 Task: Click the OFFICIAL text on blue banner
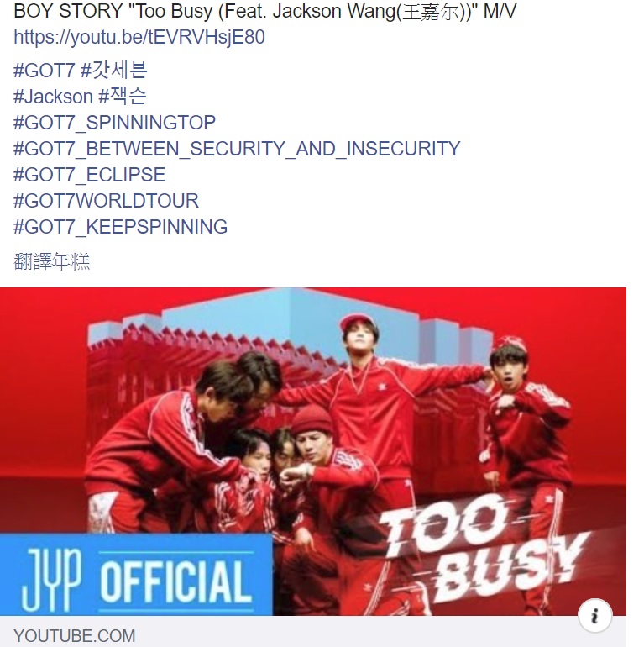(x=176, y=581)
